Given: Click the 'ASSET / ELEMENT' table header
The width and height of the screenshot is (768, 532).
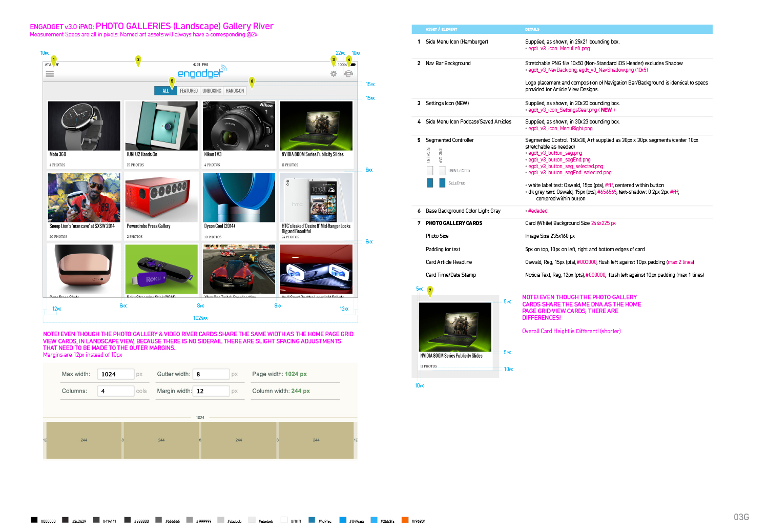Looking at the screenshot, I should pyautogui.click(x=441, y=29).
